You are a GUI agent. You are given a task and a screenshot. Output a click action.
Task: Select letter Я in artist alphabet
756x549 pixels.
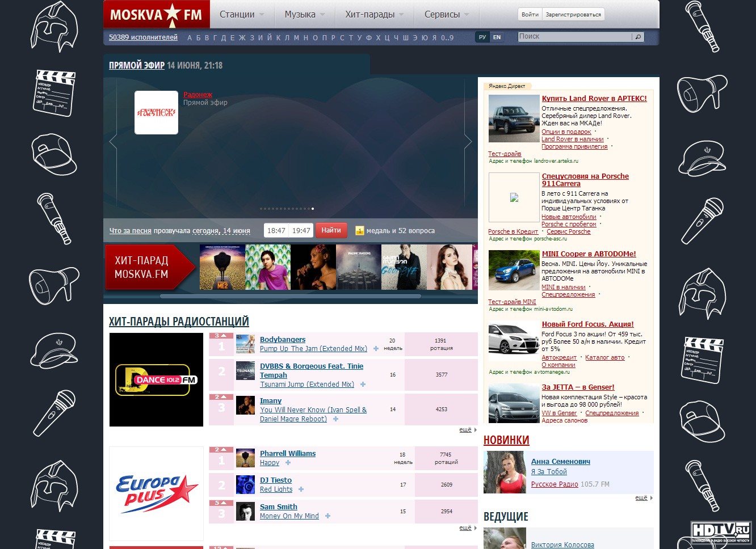click(434, 38)
